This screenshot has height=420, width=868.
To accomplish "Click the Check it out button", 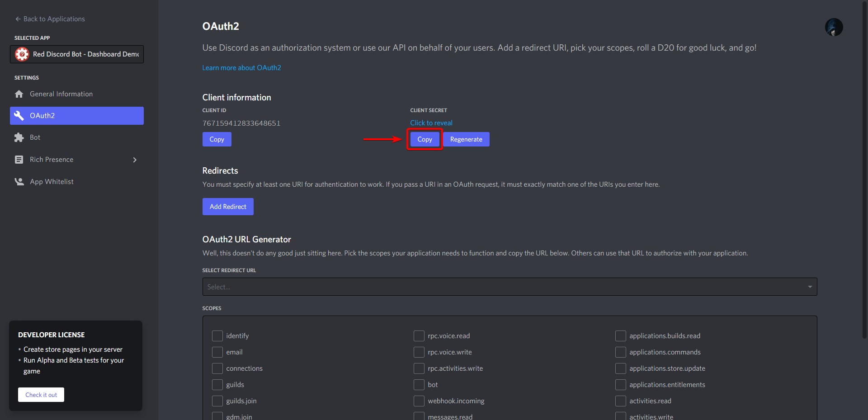I will (41, 395).
